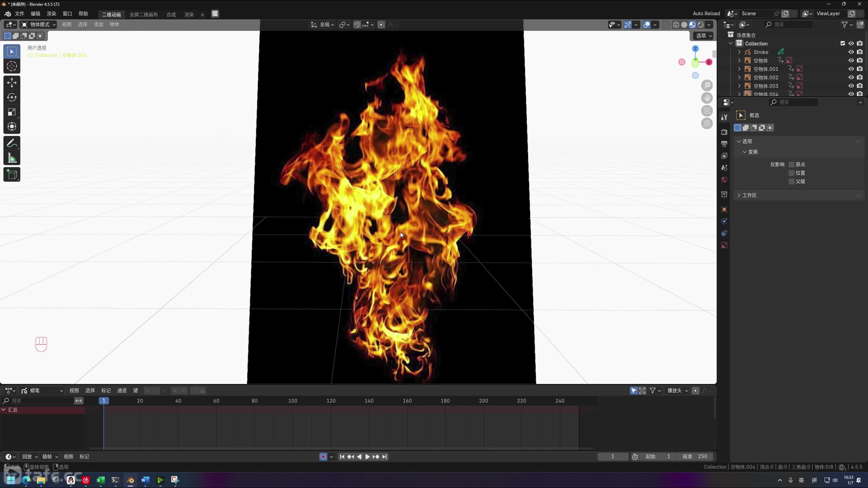Switch to the 合成 workspace tab
Viewport: 868px width, 488px height.
171,15
